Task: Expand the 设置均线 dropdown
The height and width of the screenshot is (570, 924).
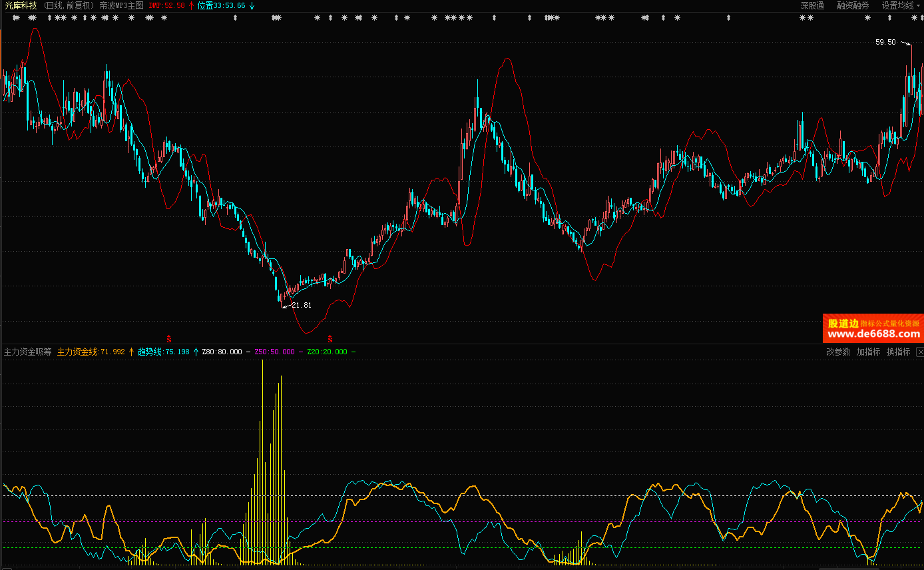Action: (901, 5)
